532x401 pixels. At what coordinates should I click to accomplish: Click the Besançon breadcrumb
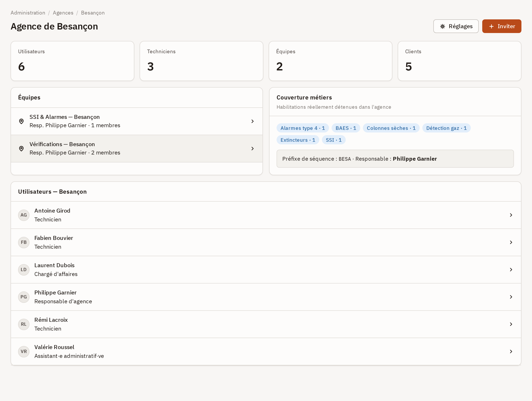click(93, 13)
